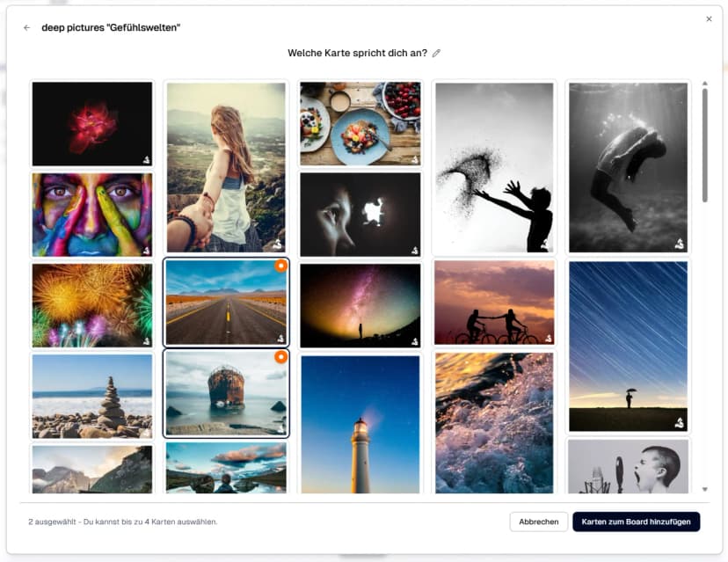Select the breakfast plates with berries card
Viewport: 728px width, 562px height.
[360, 124]
